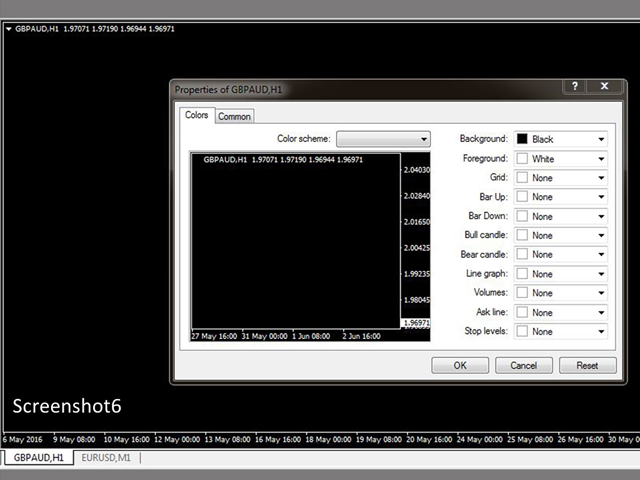Click the Reset button
The width and height of the screenshot is (640, 480).
[588, 365]
